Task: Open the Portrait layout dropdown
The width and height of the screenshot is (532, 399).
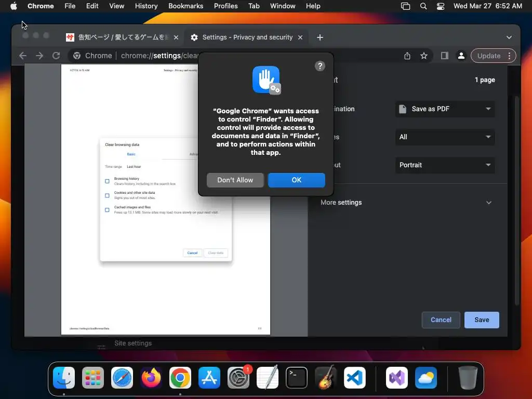Action: point(445,165)
